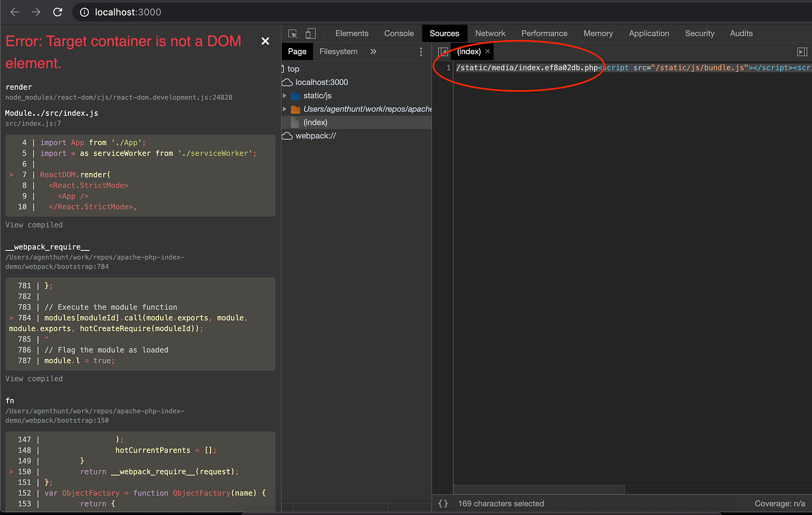Switch to the Console tab
812x515 pixels.
399,34
